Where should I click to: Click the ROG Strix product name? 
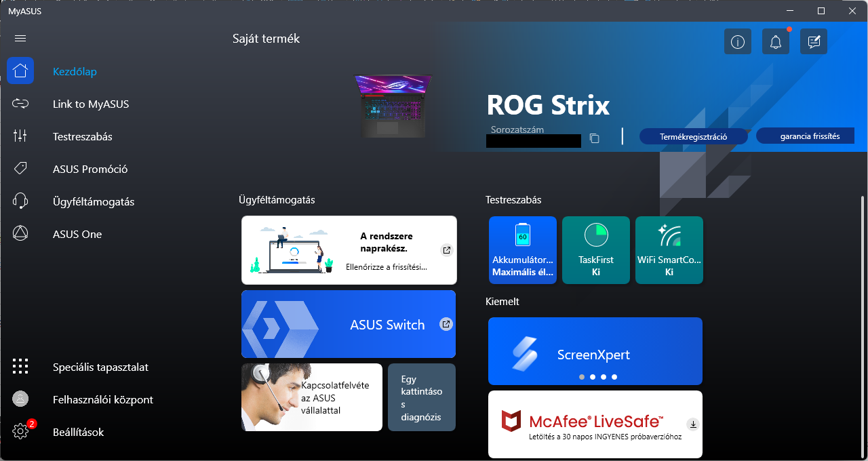click(x=548, y=105)
